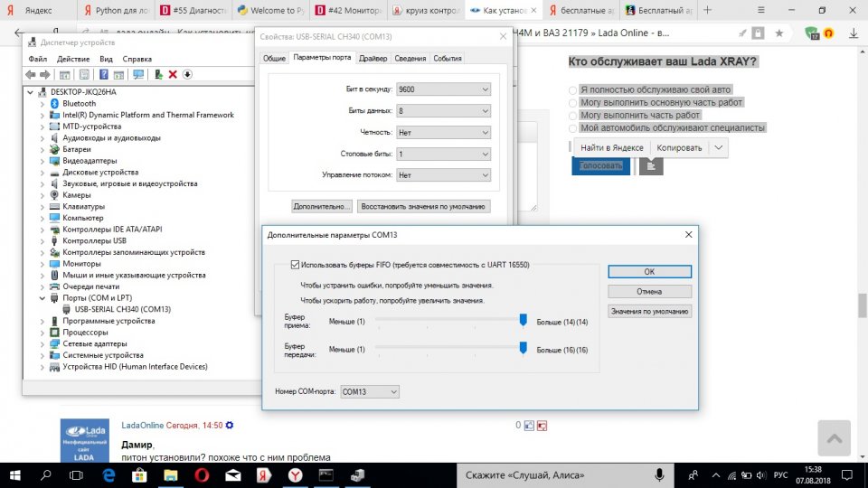This screenshot has height=488, width=868.
Task: Select USB-SERIAL CH340 (COM13) in device tree
Action: click(122, 309)
